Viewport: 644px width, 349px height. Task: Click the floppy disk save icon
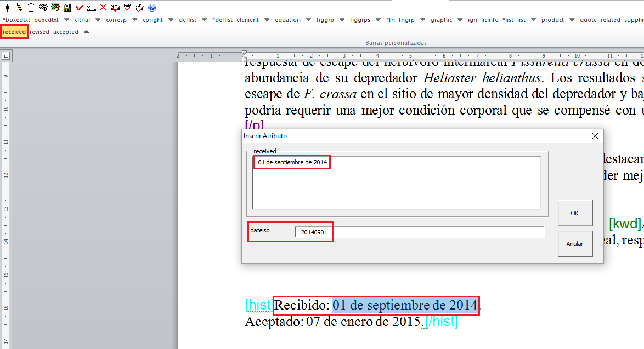[67, 8]
